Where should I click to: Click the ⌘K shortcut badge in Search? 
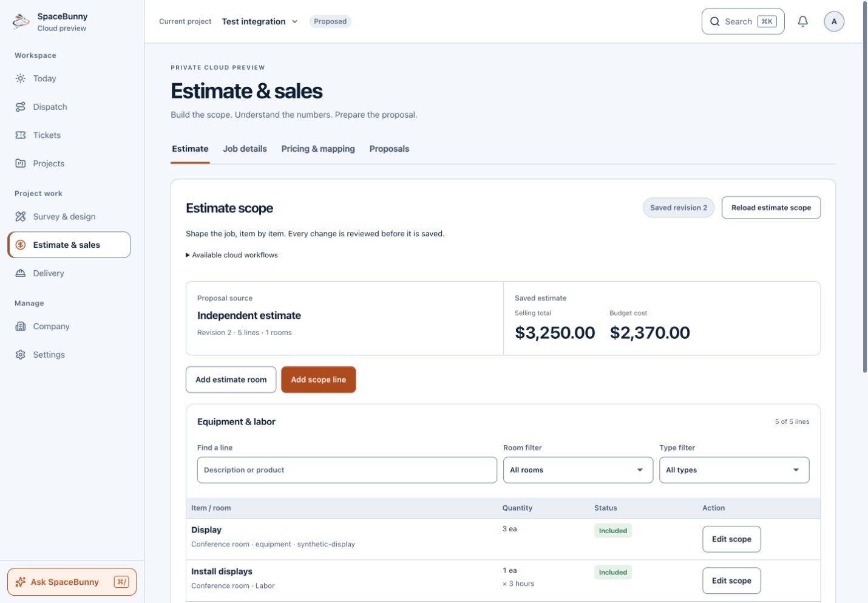click(x=767, y=21)
